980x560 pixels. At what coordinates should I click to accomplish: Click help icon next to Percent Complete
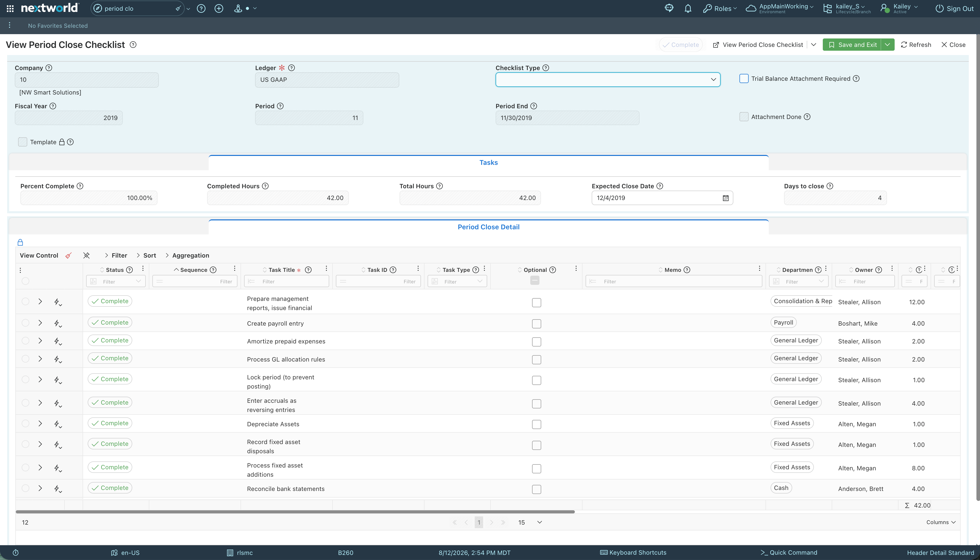tap(80, 186)
